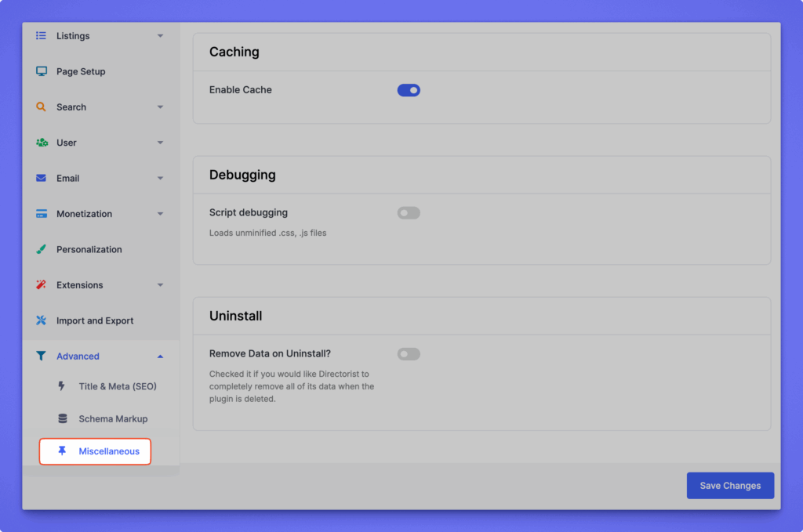
Task: Click the Monetization card icon
Action: click(42, 214)
